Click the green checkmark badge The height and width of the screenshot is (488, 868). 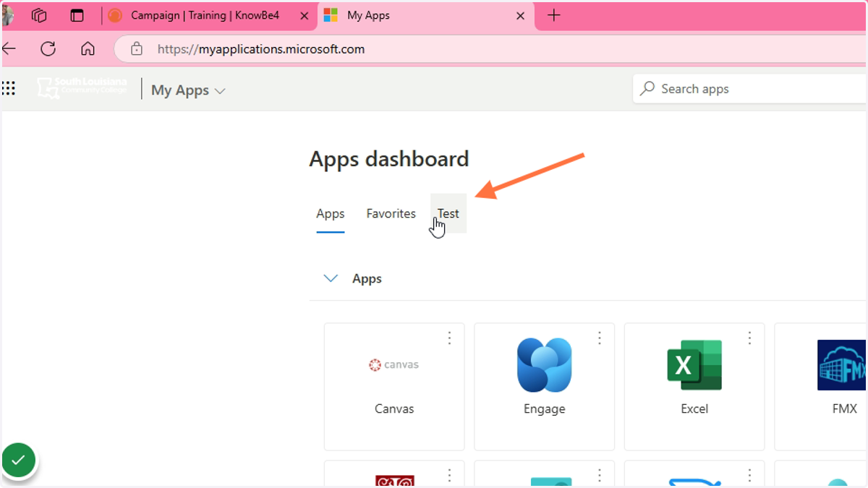pos(19,460)
